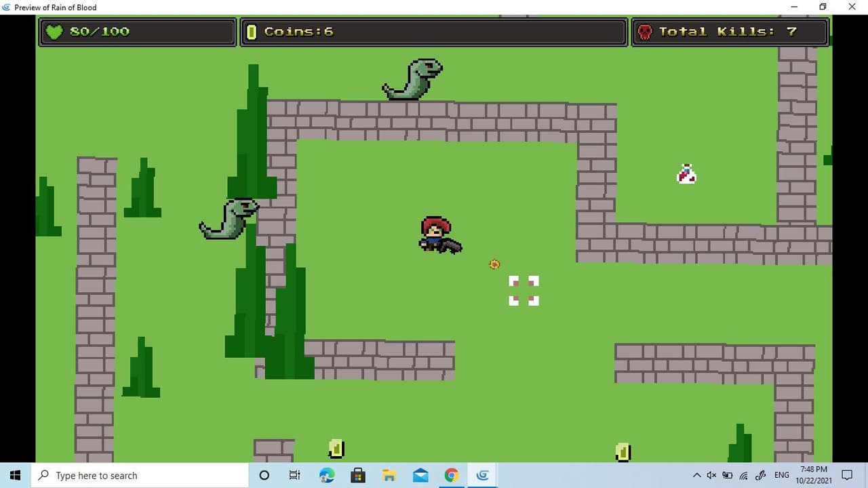The height and width of the screenshot is (488, 868).
Task: Click the small orange bullet projectile
Action: (x=494, y=264)
